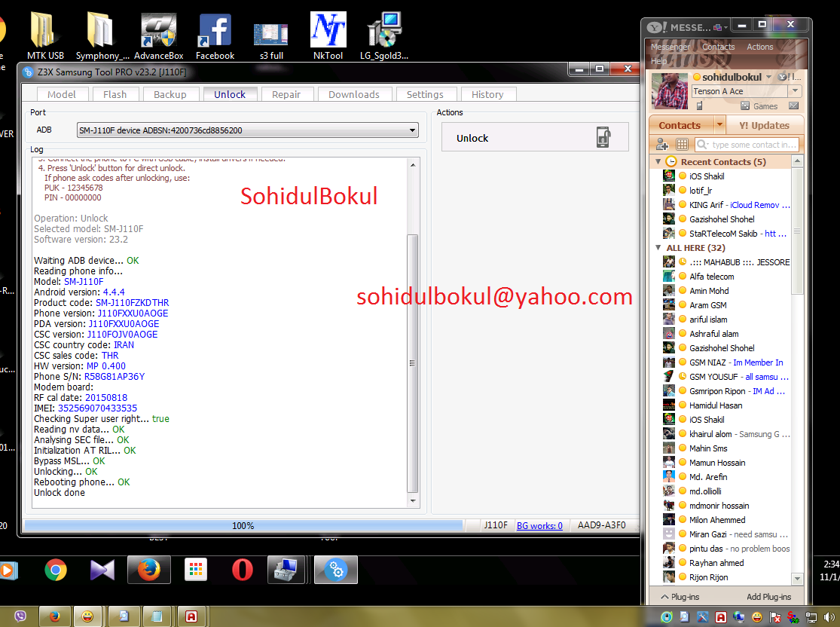Open the sohidulbokul status dropdown arrow
Viewport: 840px width, 627px height.
pyautogui.click(x=768, y=77)
